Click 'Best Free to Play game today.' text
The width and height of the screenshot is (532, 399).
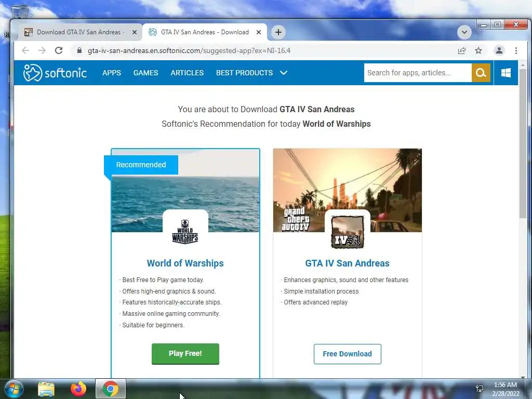pos(163,280)
